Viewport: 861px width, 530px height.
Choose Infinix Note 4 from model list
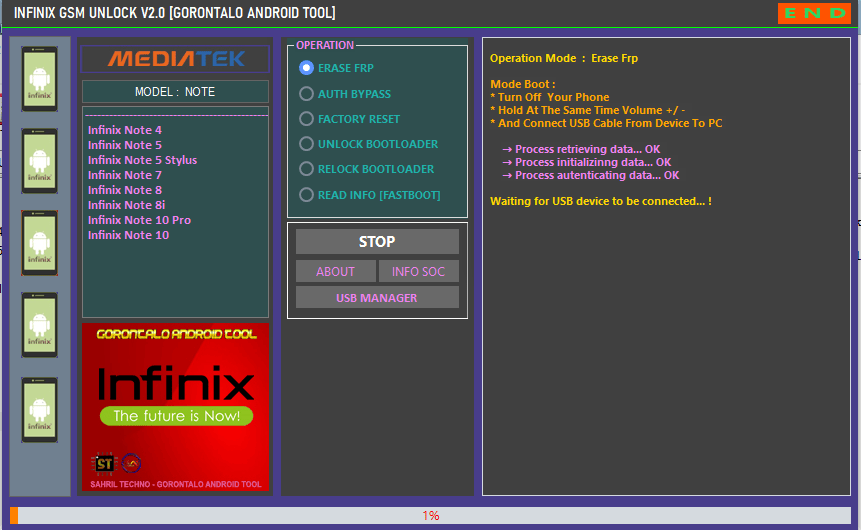[x=125, y=130]
